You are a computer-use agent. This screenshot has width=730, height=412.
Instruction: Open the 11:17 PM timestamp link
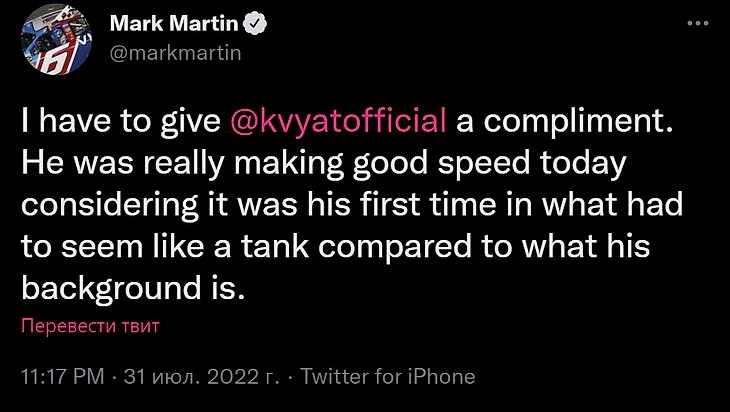coord(64,377)
